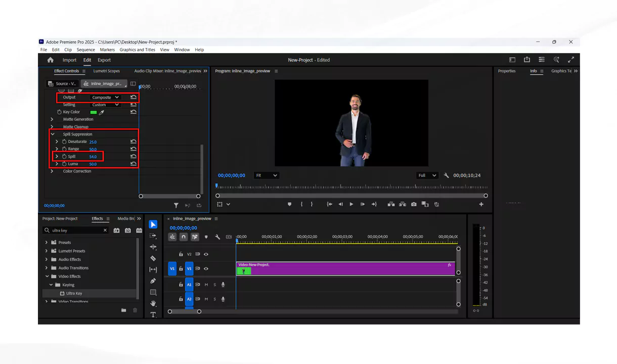Activate the Pen tool in timeline tools
617x364 pixels.
point(153,281)
